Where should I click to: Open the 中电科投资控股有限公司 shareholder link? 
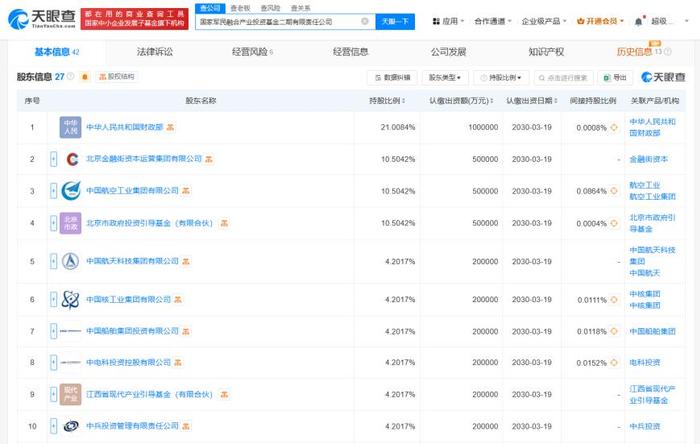(x=129, y=362)
